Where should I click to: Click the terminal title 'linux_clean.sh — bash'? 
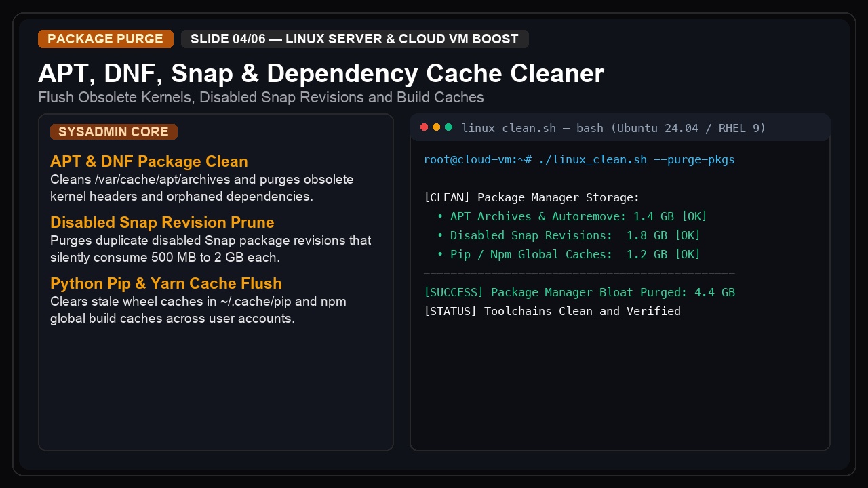point(614,127)
